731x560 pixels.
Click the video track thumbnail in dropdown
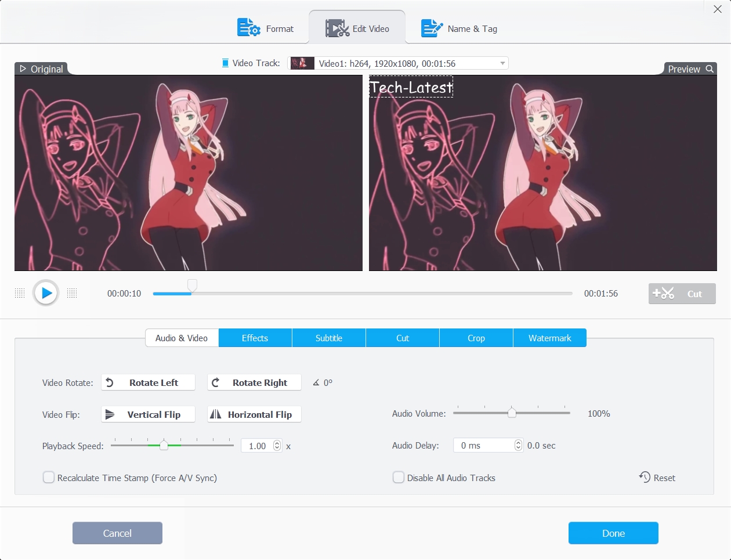(x=302, y=63)
